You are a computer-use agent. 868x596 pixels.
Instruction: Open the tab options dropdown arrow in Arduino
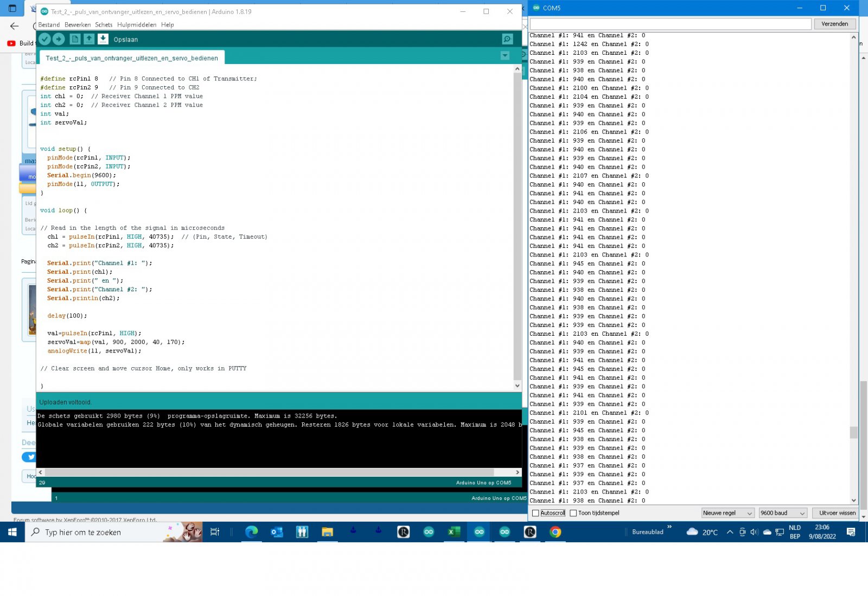click(x=505, y=56)
